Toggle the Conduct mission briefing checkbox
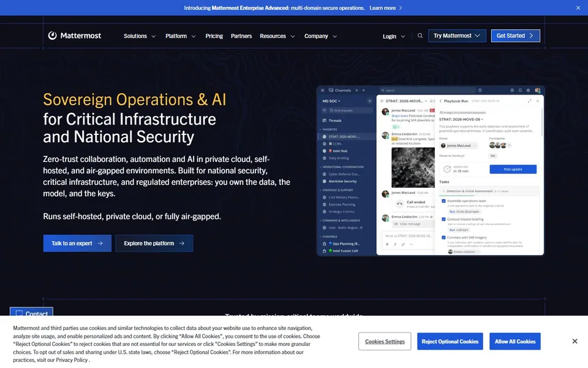Image resolution: width=588 pixels, height=368 pixels. pyautogui.click(x=443, y=220)
